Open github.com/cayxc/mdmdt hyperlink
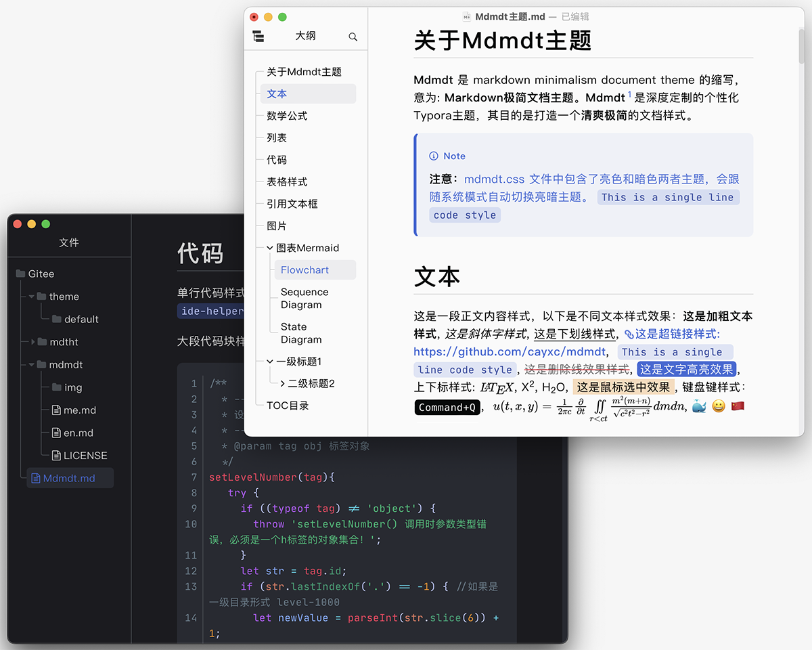This screenshot has width=812, height=650. [510, 352]
